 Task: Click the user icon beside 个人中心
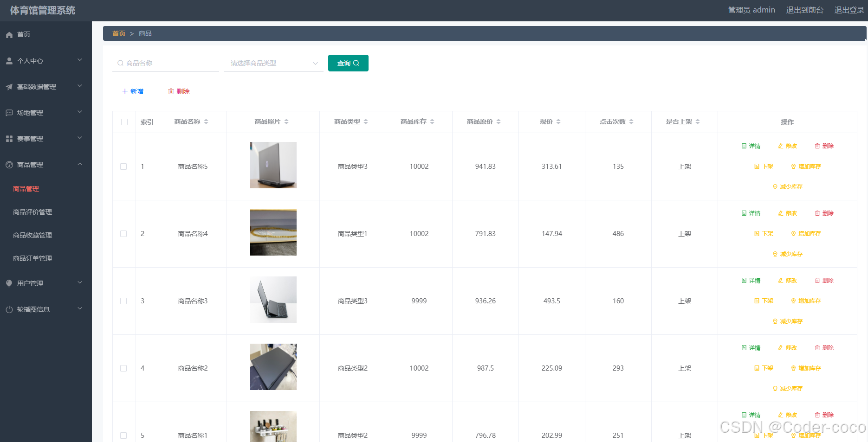tap(9, 61)
